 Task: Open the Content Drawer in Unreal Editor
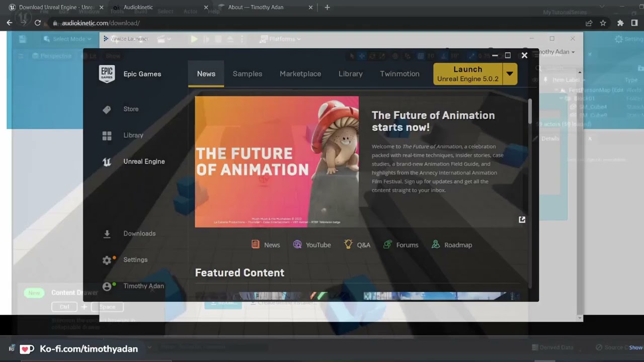point(74,293)
